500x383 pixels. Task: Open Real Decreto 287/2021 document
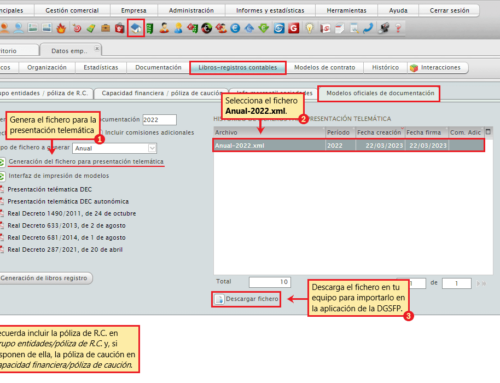(65, 250)
